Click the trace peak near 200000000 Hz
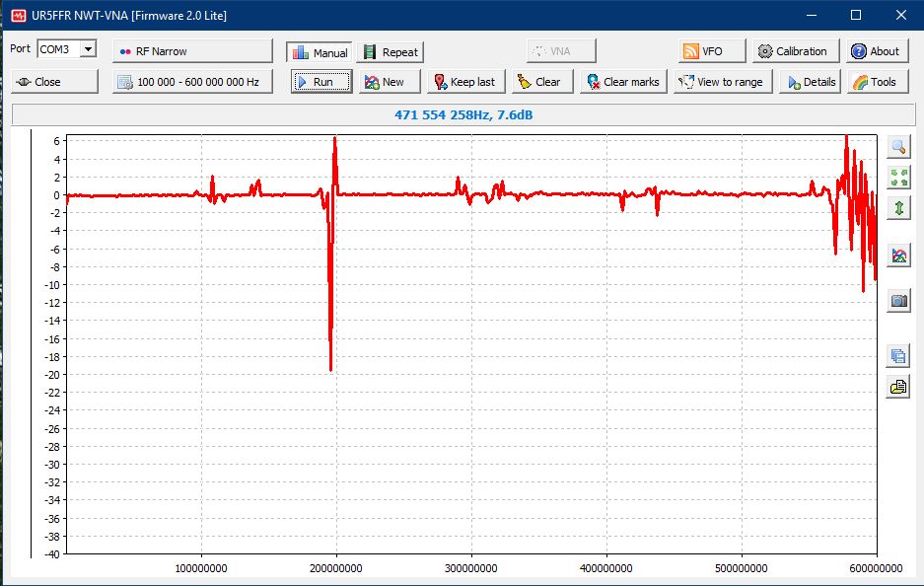Screen dimensions: 924x586 click(x=335, y=140)
